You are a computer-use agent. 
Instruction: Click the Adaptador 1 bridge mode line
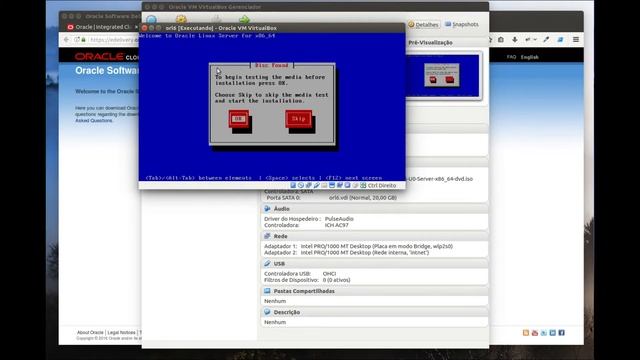pyautogui.click(x=358, y=247)
